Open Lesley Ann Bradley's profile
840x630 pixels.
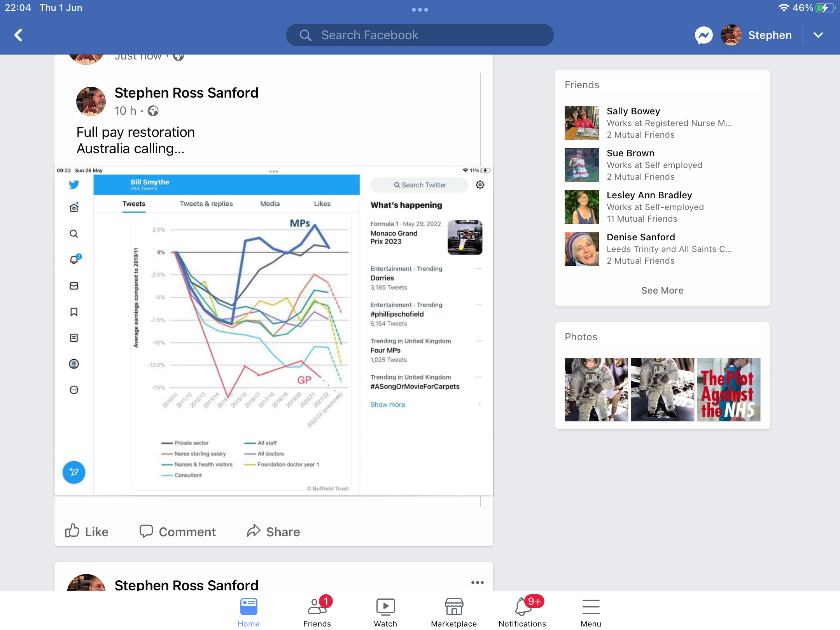click(x=649, y=195)
